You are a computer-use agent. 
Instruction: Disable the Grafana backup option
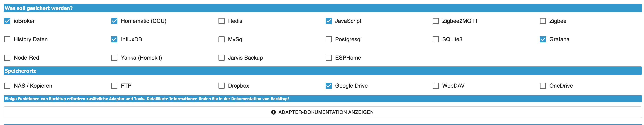(543, 39)
